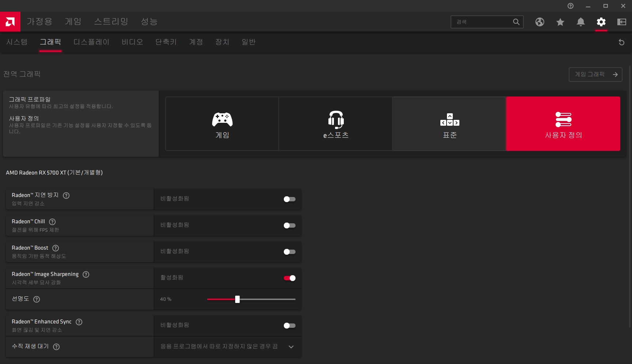Click the AMD logo home icon
This screenshot has width=632, height=364.
pyautogui.click(x=10, y=22)
